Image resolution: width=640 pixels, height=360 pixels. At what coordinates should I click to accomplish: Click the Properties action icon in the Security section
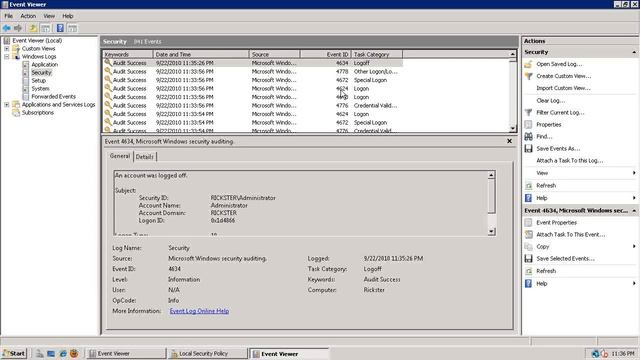point(528,124)
